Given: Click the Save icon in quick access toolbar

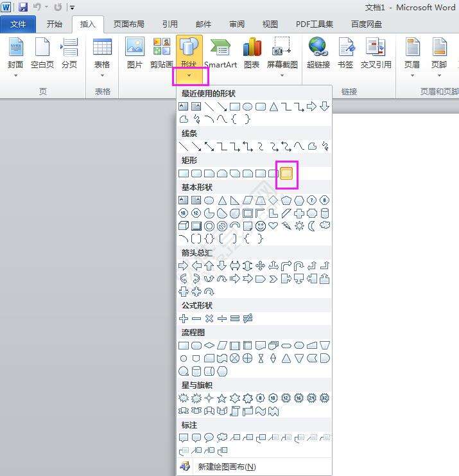Looking at the screenshot, I should click(23, 6).
